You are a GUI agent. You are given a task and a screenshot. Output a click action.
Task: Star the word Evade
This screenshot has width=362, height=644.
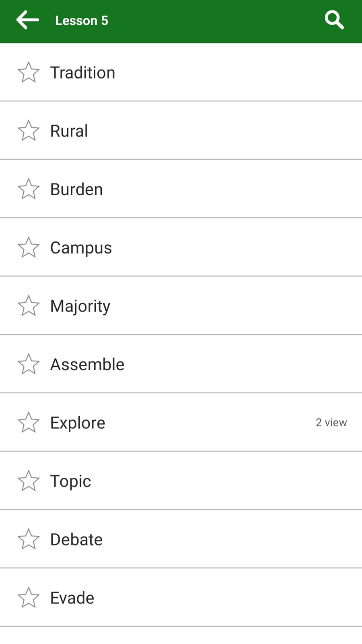29,598
